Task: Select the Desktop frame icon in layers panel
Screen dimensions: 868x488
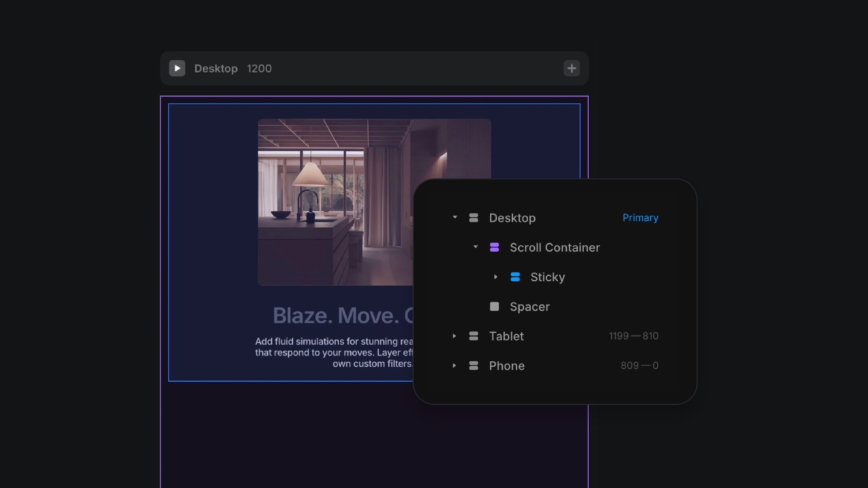Action: click(x=473, y=218)
